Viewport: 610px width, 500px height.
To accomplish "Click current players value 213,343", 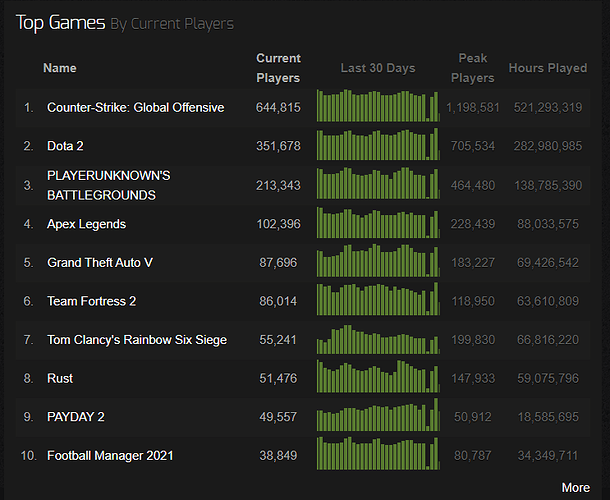I will [278, 185].
